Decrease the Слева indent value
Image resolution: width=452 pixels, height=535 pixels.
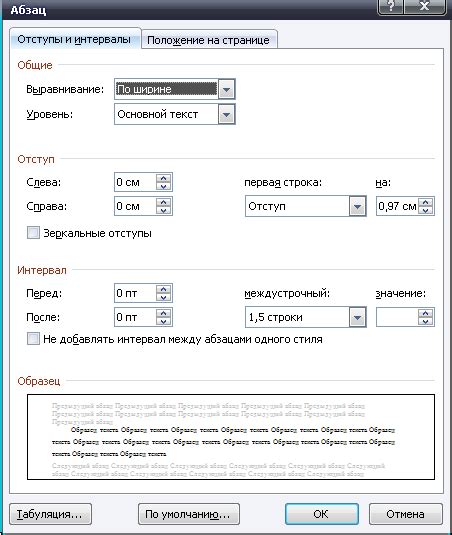164,186
